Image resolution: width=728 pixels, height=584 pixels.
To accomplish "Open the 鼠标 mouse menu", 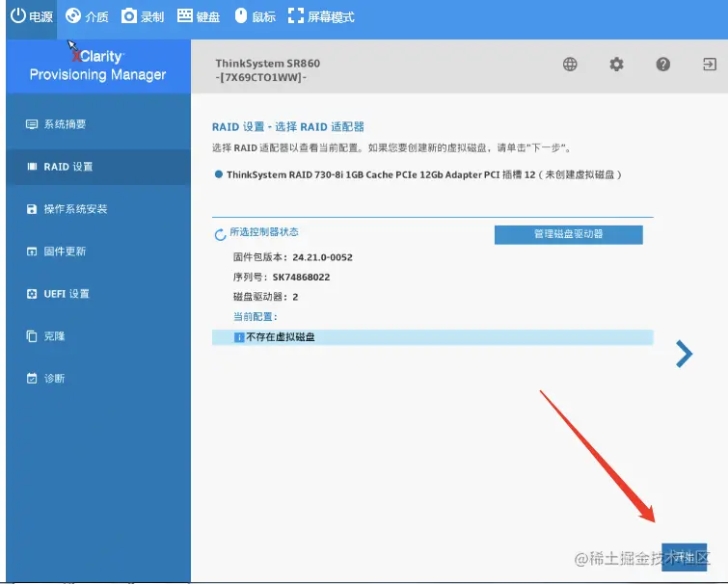I will (255, 16).
